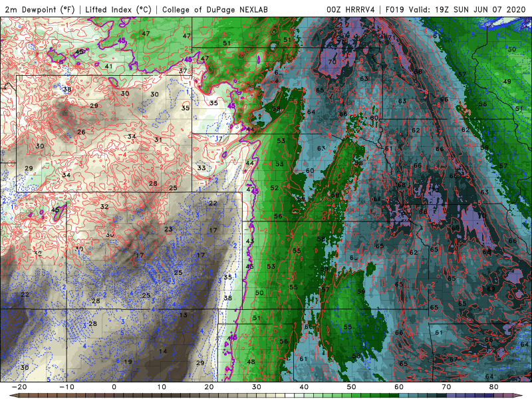Click the dewpoint value 67 on the map
The height and width of the screenshot is (399, 532).
454,359
